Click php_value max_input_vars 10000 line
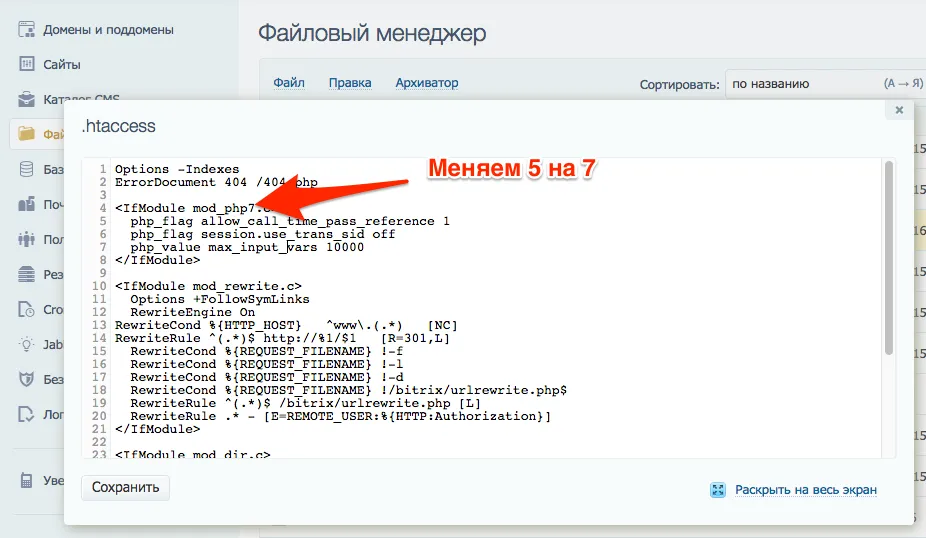The image size is (926, 538). point(247,247)
